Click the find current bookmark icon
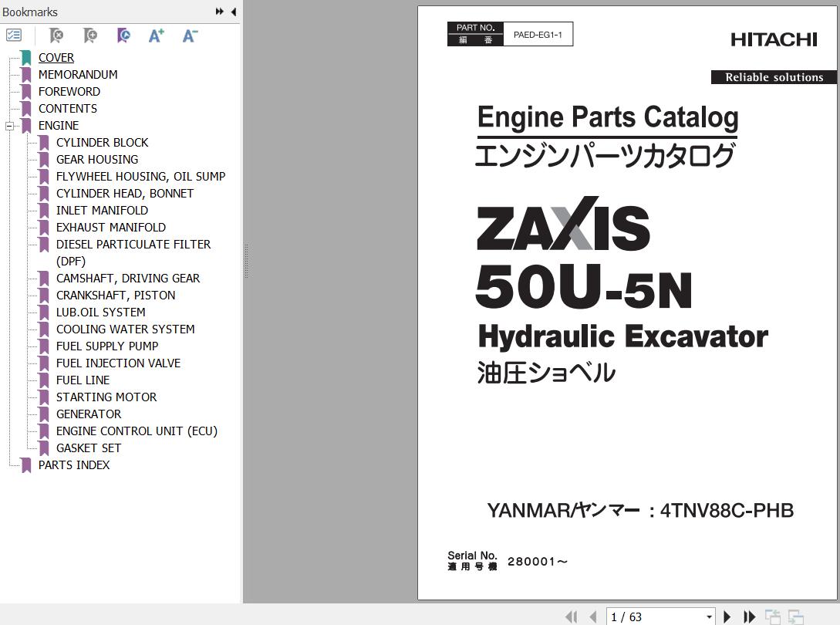 coord(123,35)
